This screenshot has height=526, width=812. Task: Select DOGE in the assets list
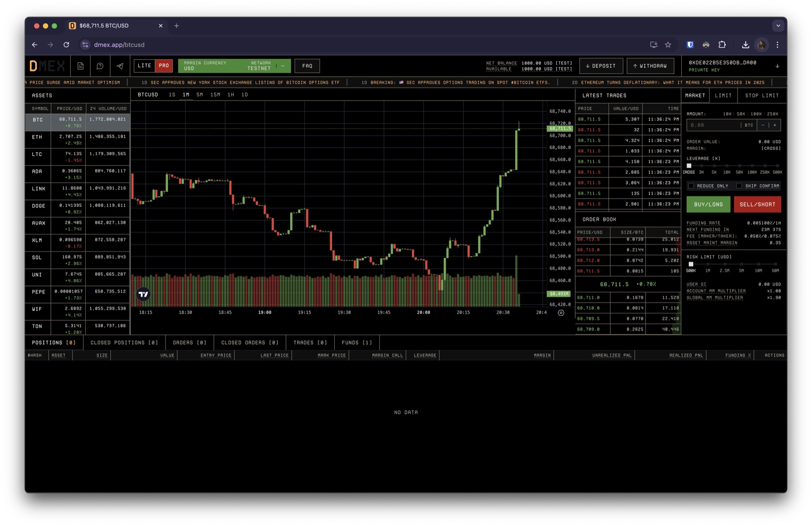click(77, 209)
